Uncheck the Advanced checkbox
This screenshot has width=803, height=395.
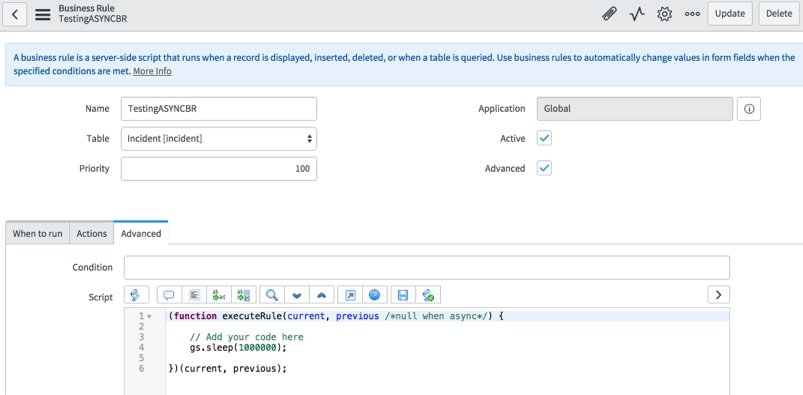[544, 168]
